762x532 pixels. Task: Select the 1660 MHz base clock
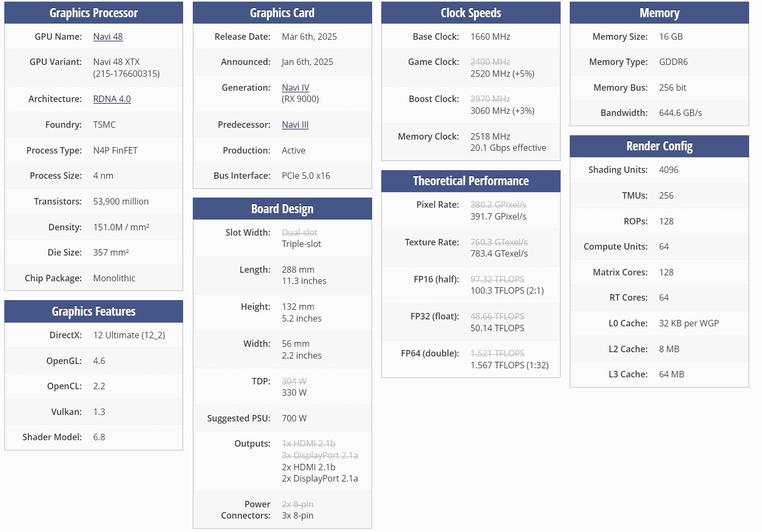[x=490, y=37]
